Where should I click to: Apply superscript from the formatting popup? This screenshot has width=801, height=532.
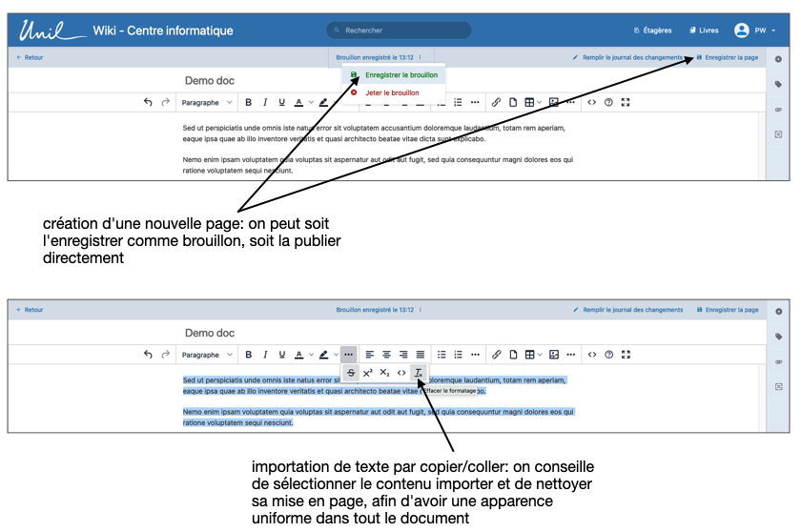pos(368,373)
